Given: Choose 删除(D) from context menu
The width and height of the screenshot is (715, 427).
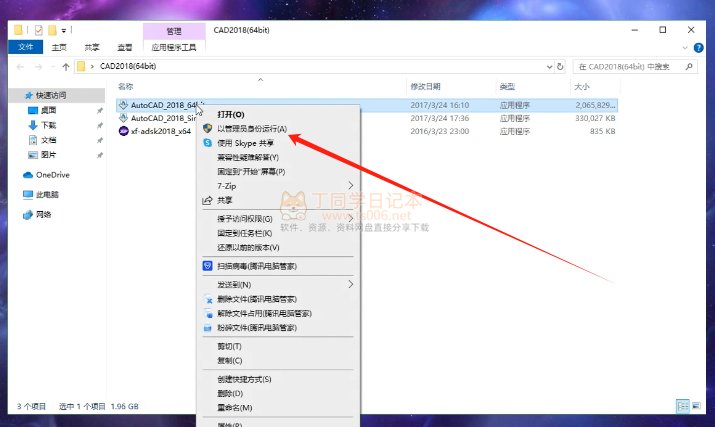Looking at the screenshot, I should click(230, 393).
